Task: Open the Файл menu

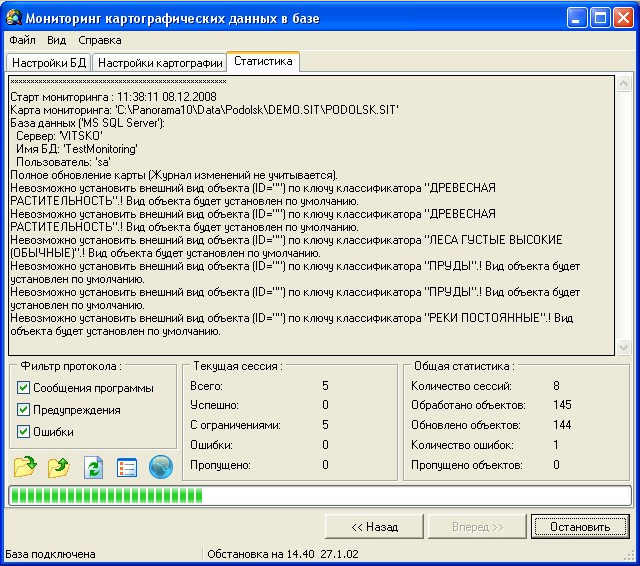Action: 22,40
